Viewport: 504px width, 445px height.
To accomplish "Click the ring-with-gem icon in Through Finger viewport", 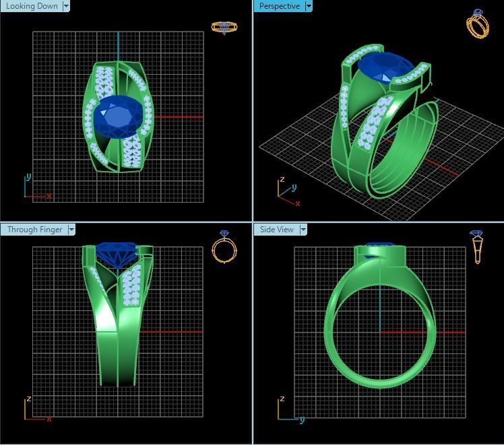I will pos(224,246).
